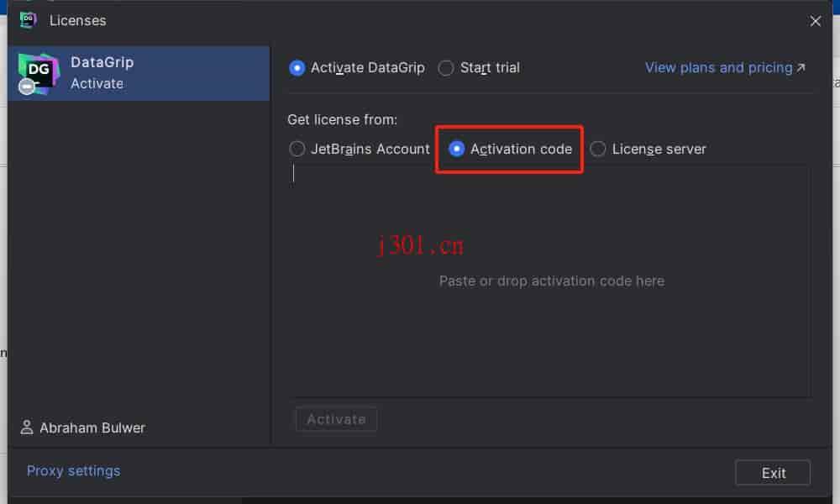Select JetBrains Account as license source

tap(297, 149)
